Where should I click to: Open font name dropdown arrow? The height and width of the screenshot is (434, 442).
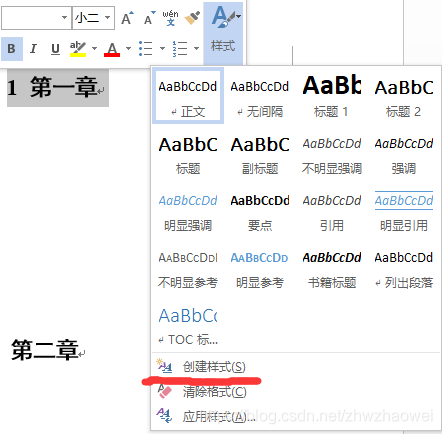coord(64,17)
